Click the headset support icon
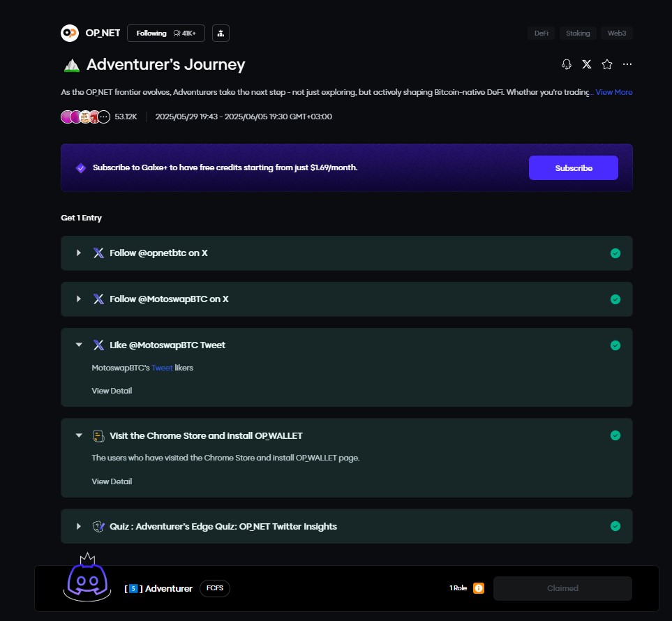 (567, 64)
